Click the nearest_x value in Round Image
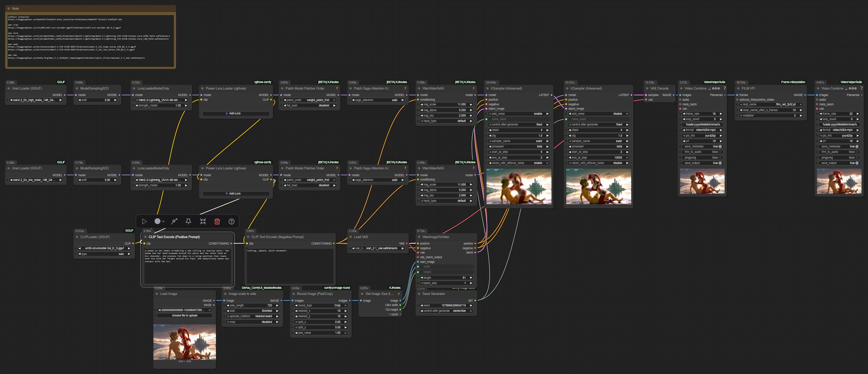 [321, 311]
